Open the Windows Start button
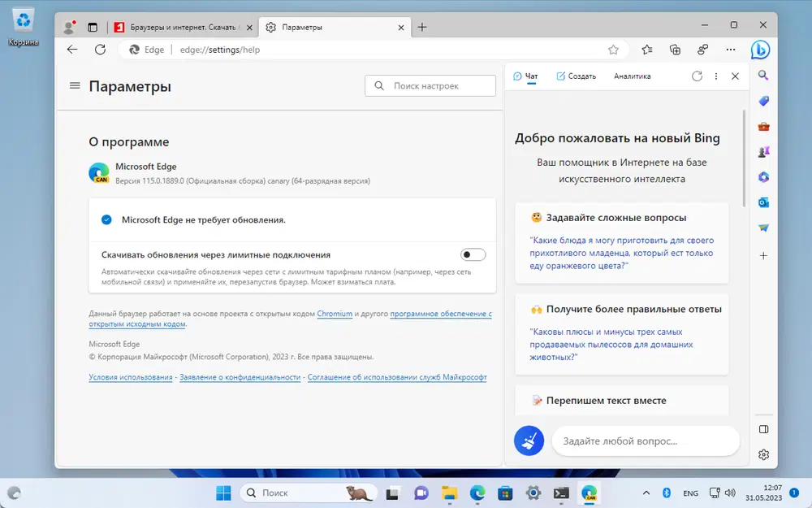Screen dimensions: 812x508 point(223,493)
